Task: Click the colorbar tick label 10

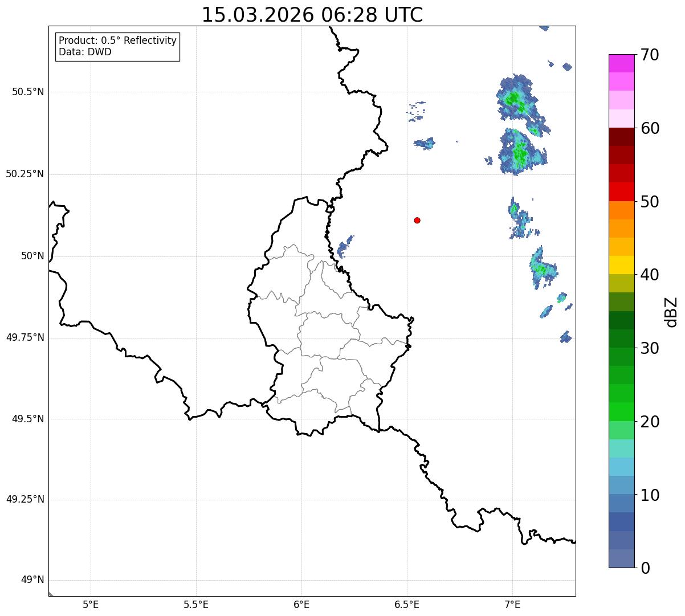Action: click(x=650, y=495)
